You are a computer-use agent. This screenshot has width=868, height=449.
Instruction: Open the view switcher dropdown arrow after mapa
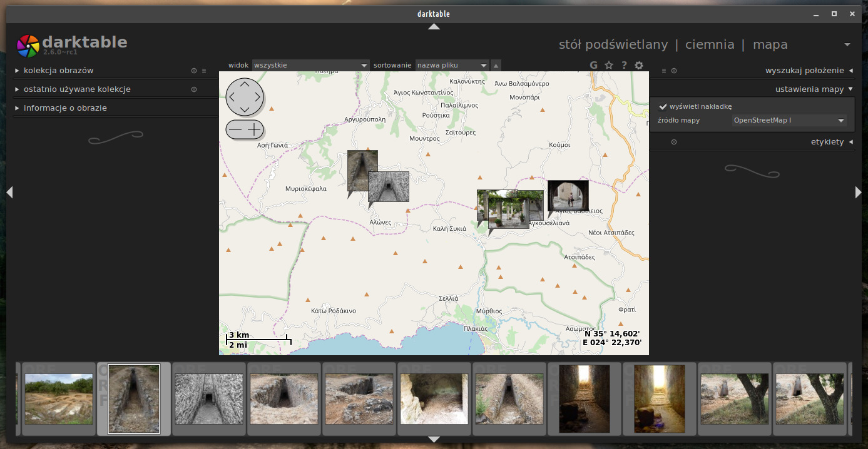coord(847,45)
